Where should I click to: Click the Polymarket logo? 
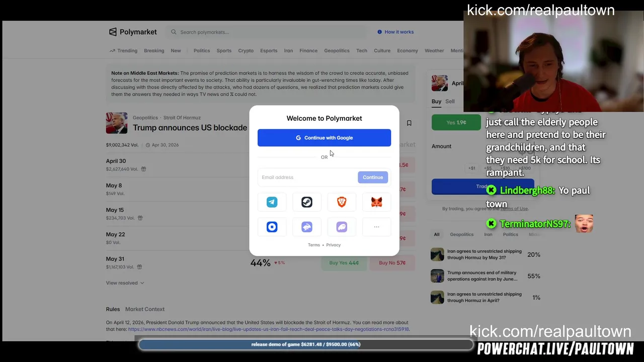133,32
